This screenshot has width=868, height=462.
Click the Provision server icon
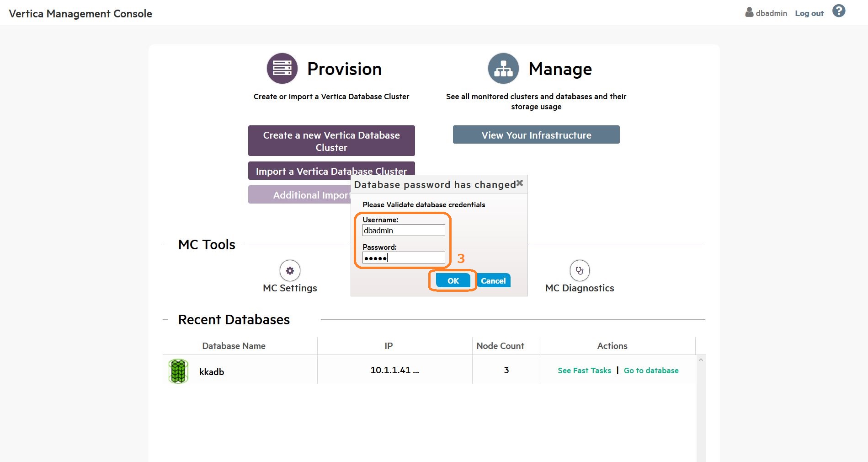pos(282,69)
